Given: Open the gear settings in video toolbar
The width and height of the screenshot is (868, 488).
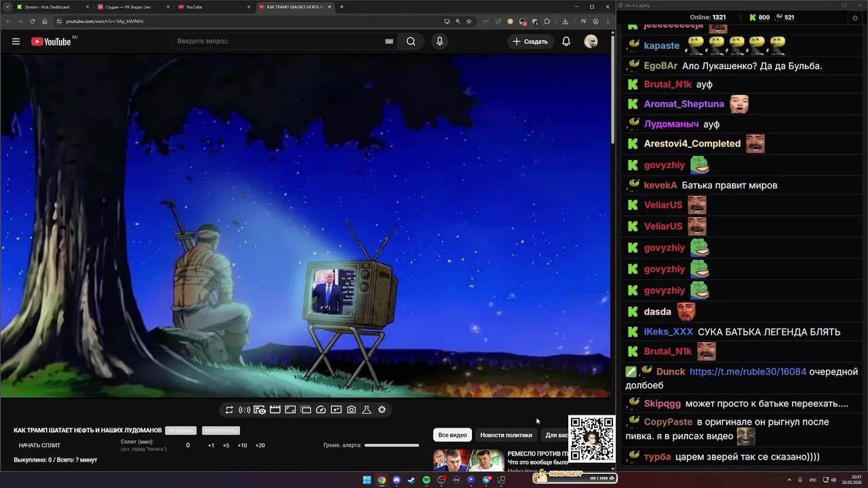Looking at the screenshot, I should tap(382, 410).
